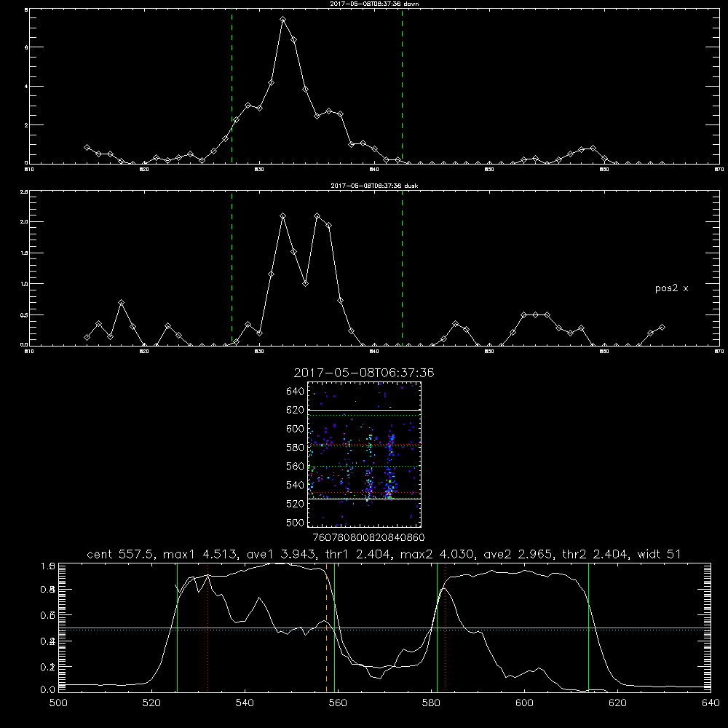728x728 pixels.
Task: Click y-axis label 540 beside small image
Action: click(x=296, y=485)
